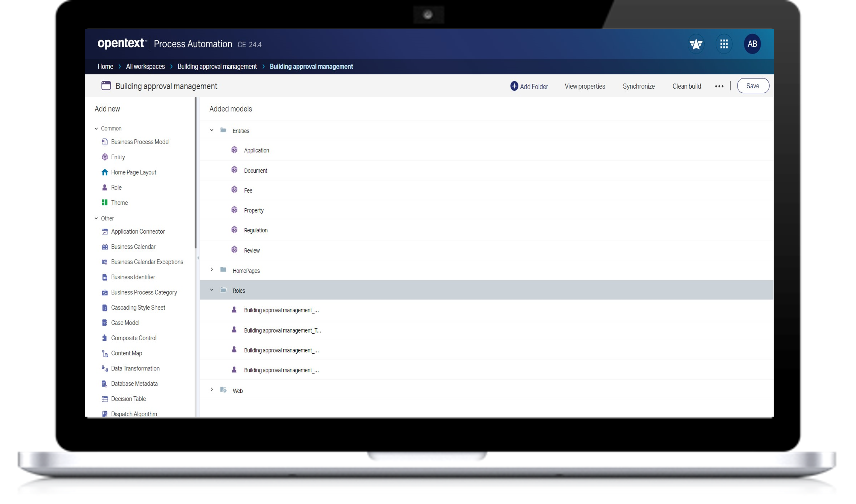Viewport: 856px width, 504px height.
Task: Click the Clean build option
Action: tap(686, 86)
